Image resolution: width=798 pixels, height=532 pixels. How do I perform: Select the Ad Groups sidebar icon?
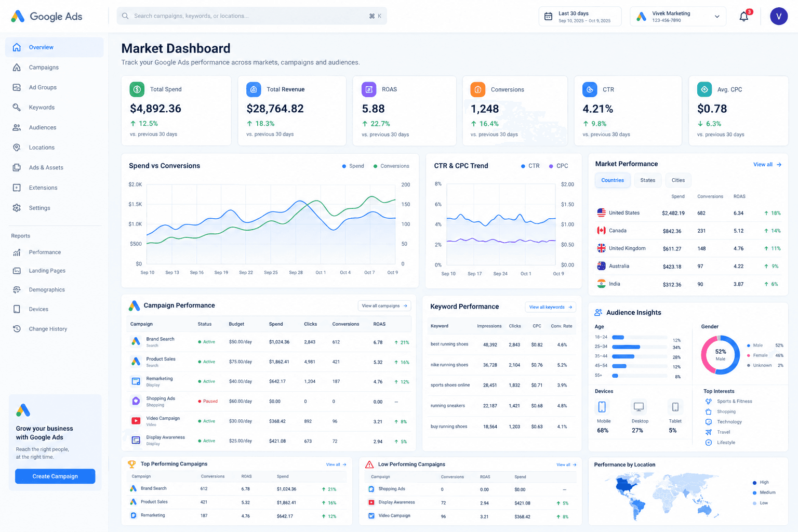[x=17, y=87]
